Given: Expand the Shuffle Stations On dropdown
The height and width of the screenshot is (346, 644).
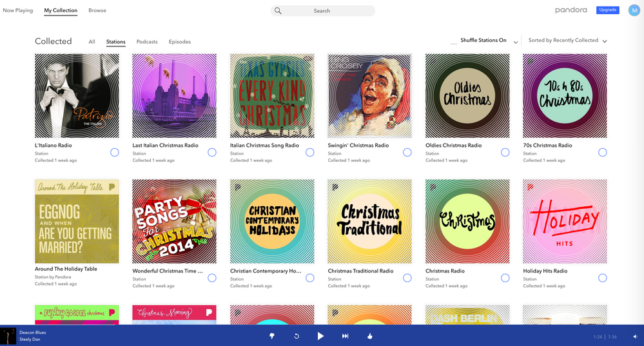Looking at the screenshot, I should pos(515,41).
